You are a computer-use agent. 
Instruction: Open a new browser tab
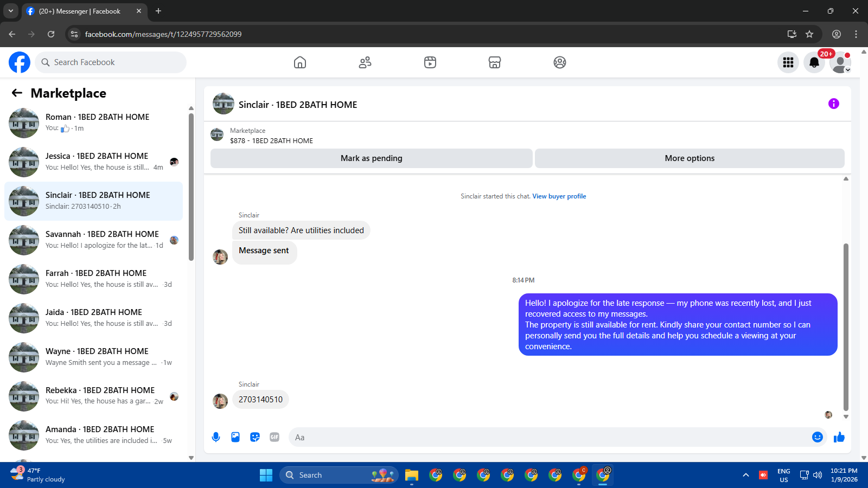point(158,11)
